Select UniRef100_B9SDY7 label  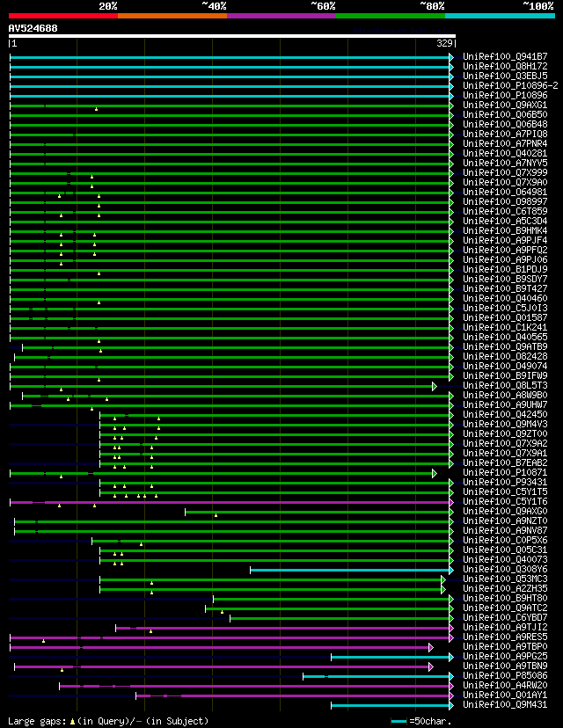505,279
